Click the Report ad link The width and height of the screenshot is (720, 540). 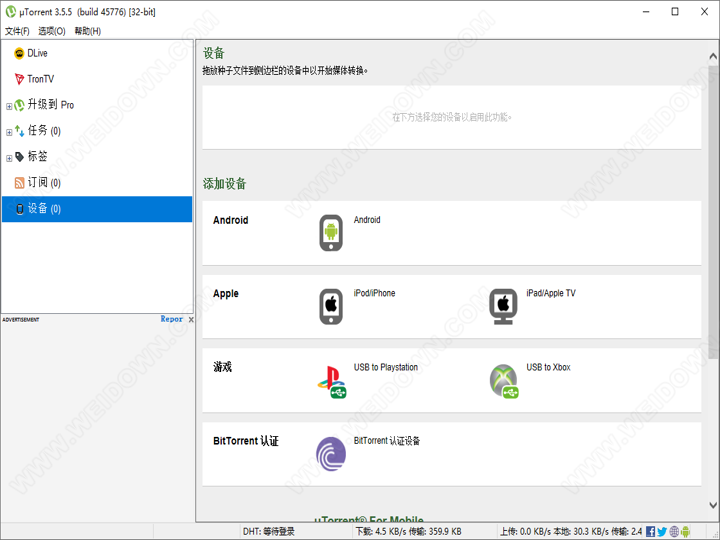[x=172, y=319]
